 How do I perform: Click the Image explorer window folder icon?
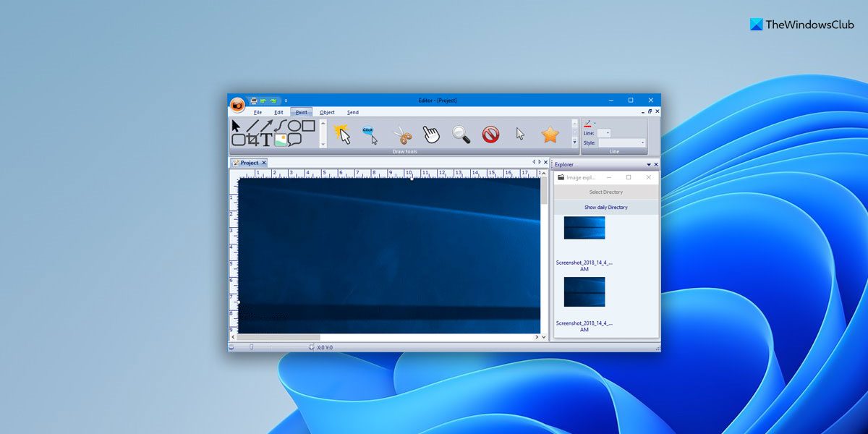pos(561,177)
